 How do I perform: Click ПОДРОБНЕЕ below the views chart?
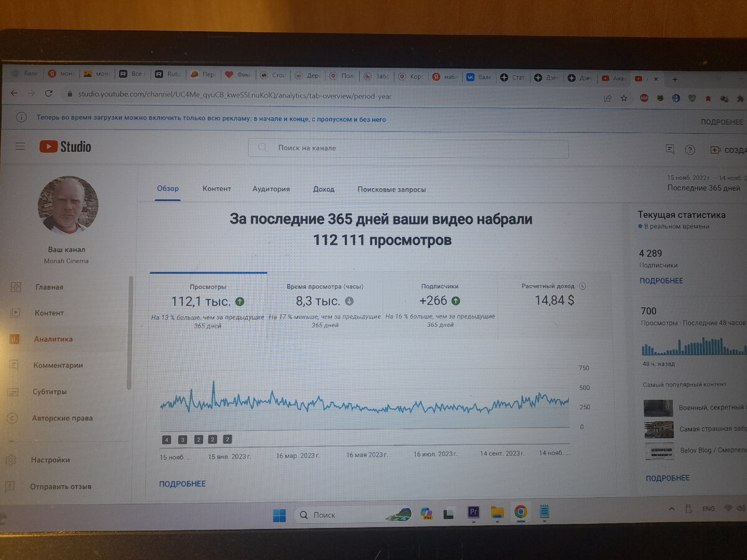click(182, 483)
